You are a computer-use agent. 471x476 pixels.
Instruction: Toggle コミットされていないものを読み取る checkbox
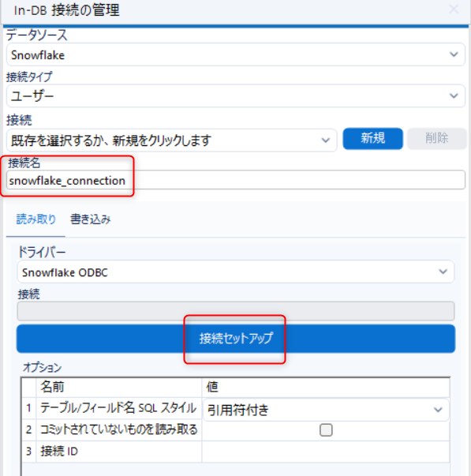[x=326, y=430]
